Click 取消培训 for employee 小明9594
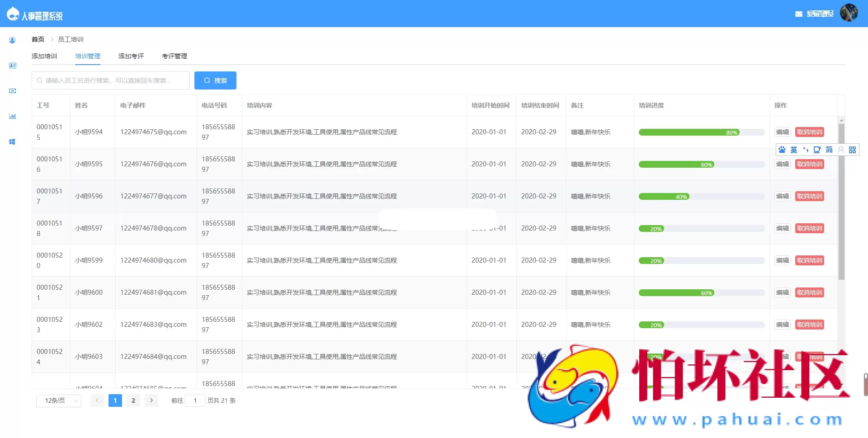868x438 pixels. 809,132
